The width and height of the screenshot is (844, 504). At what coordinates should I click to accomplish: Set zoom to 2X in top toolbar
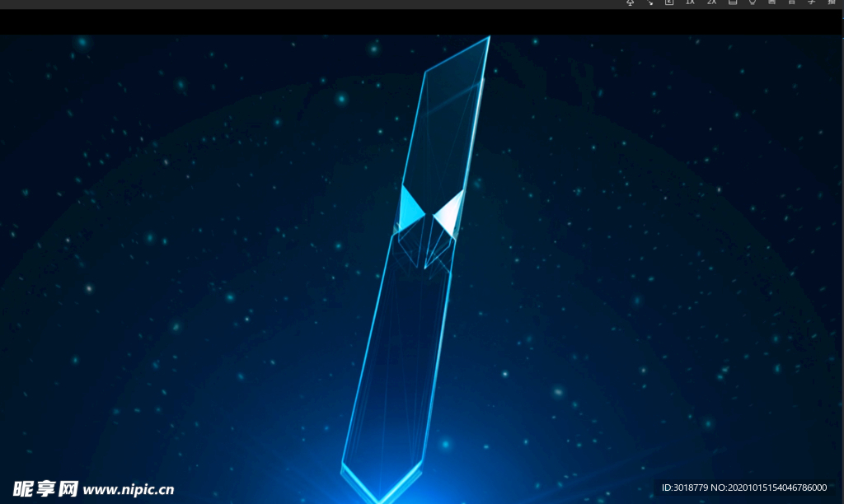(711, 2)
